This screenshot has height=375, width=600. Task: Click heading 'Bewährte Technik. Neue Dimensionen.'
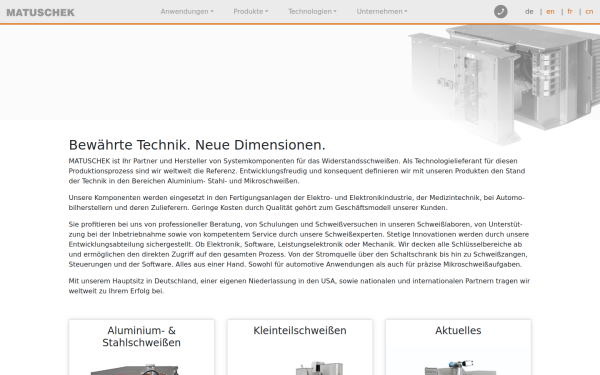[197, 145]
